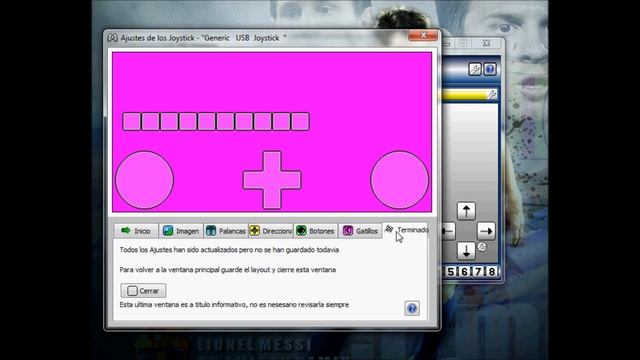The image size is (640, 360).
Task: Open help in the joystick settings dialog
Action: coord(412,308)
